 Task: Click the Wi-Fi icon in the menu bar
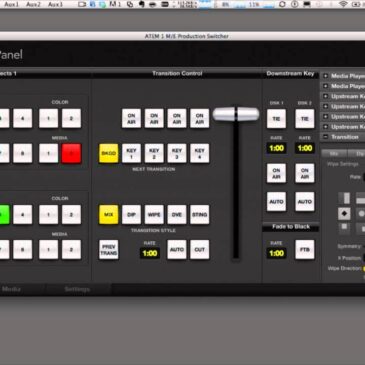click(343, 4)
